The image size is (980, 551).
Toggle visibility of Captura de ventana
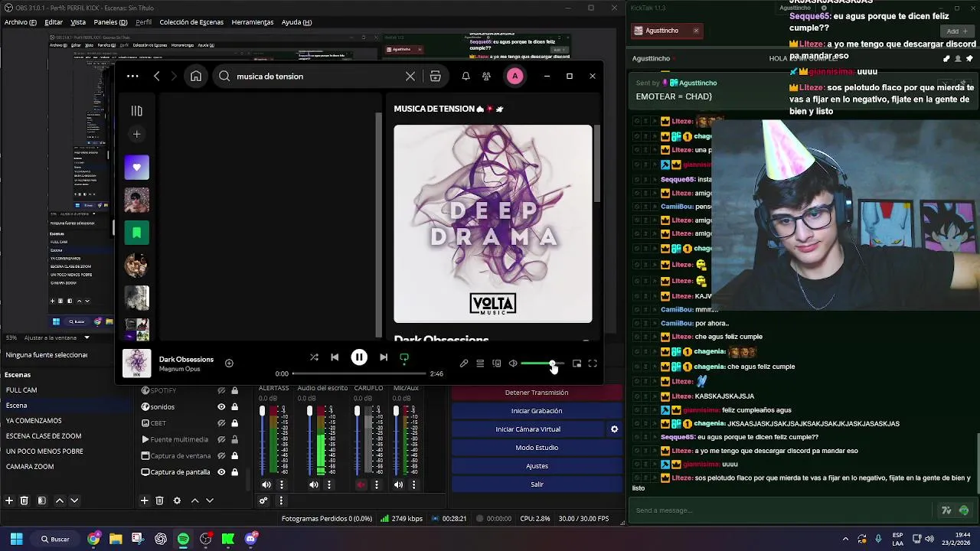click(x=221, y=456)
